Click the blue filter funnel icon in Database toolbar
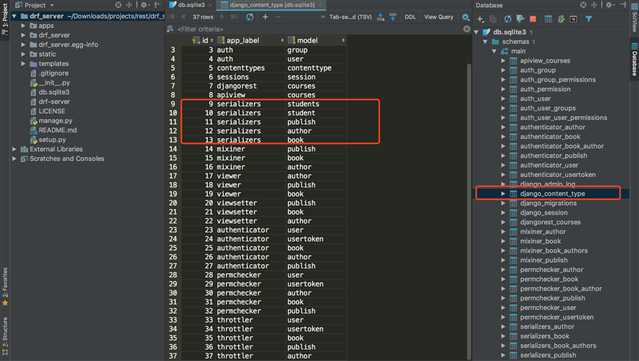 tap(588, 19)
